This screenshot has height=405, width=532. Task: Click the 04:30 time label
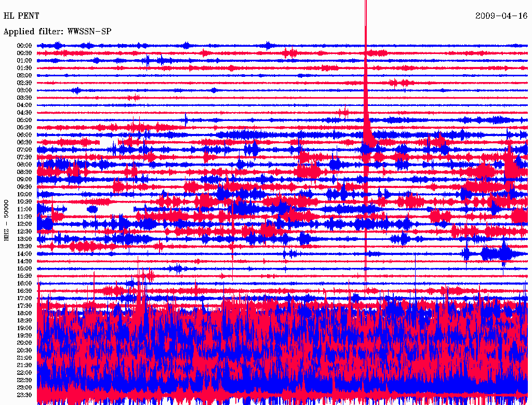click(24, 113)
